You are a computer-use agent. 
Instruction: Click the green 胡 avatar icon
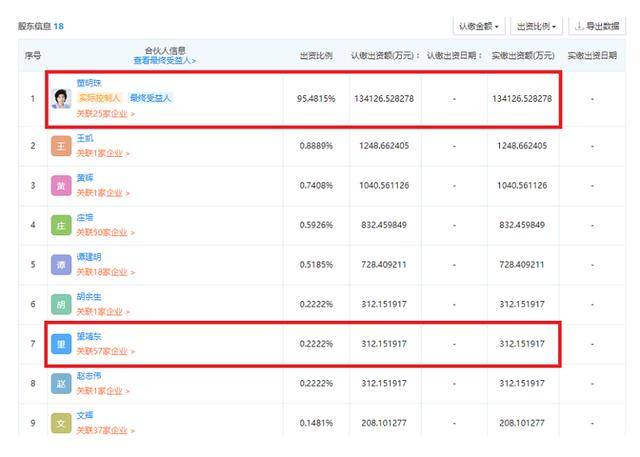coord(61,304)
